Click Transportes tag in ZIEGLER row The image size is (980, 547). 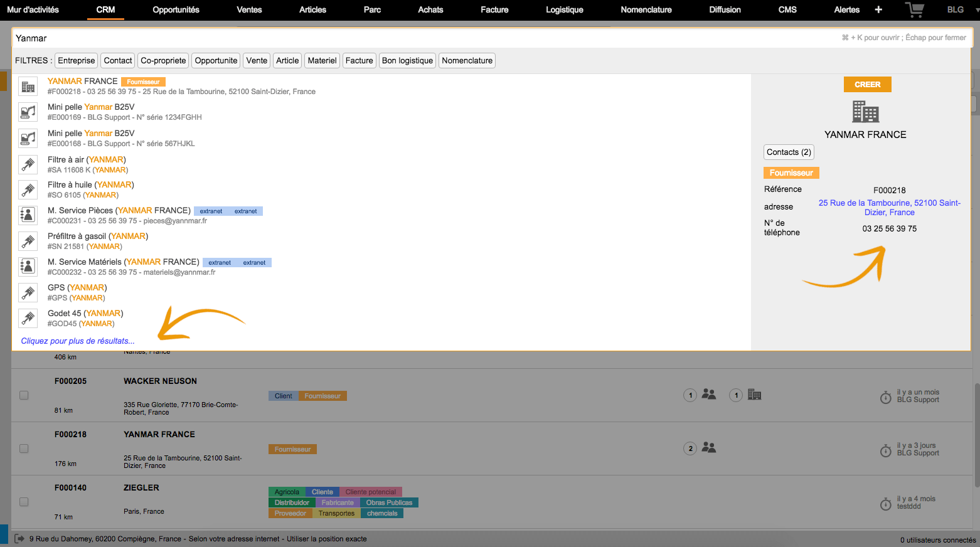(x=336, y=513)
